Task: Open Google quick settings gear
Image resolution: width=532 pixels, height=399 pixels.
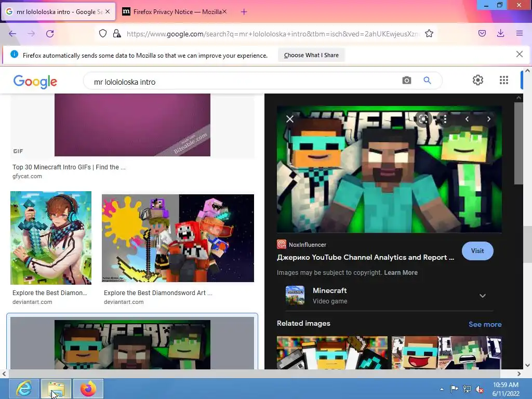Action: coord(478,80)
